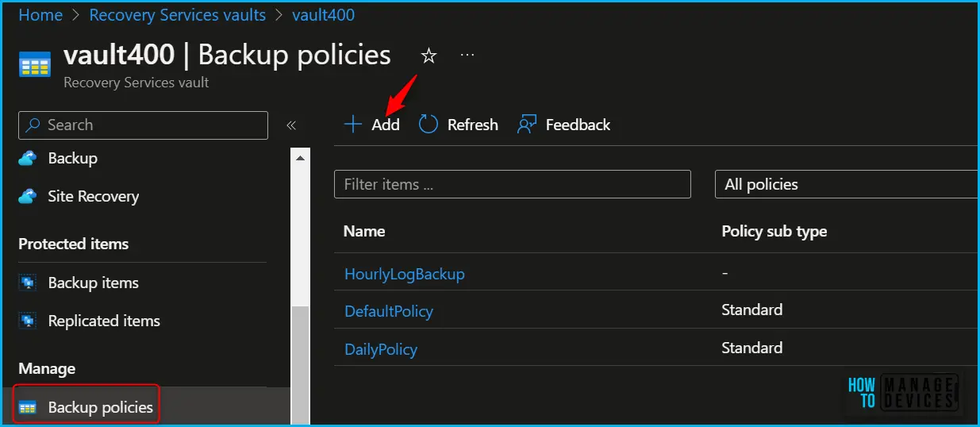This screenshot has height=427, width=980.
Task: Click the Home breadcrumb link
Action: tap(40, 15)
